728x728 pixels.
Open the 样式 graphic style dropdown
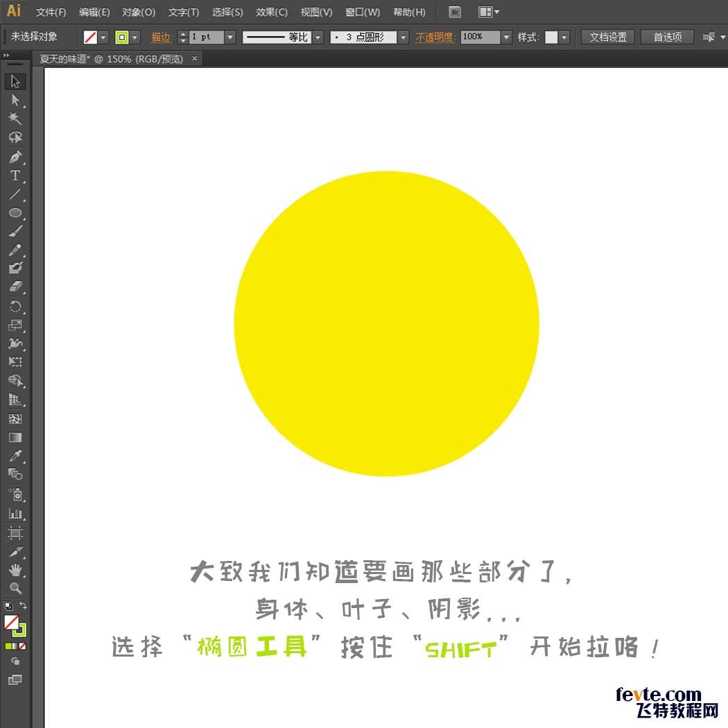[564, 37]
